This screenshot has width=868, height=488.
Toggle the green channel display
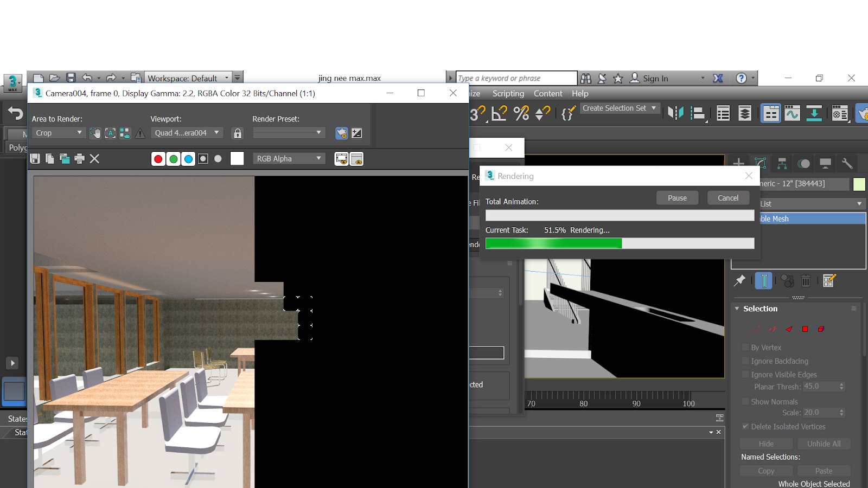click(174, 159)
